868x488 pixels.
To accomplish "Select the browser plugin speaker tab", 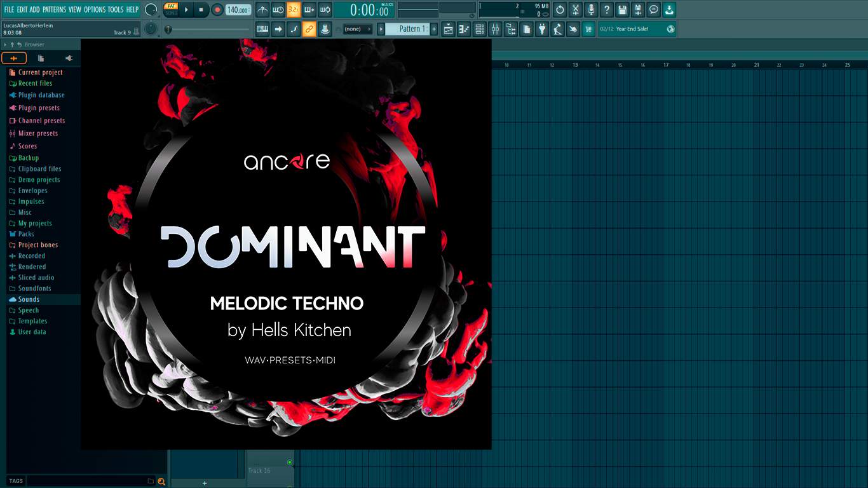I will click(x=68, y=58).
